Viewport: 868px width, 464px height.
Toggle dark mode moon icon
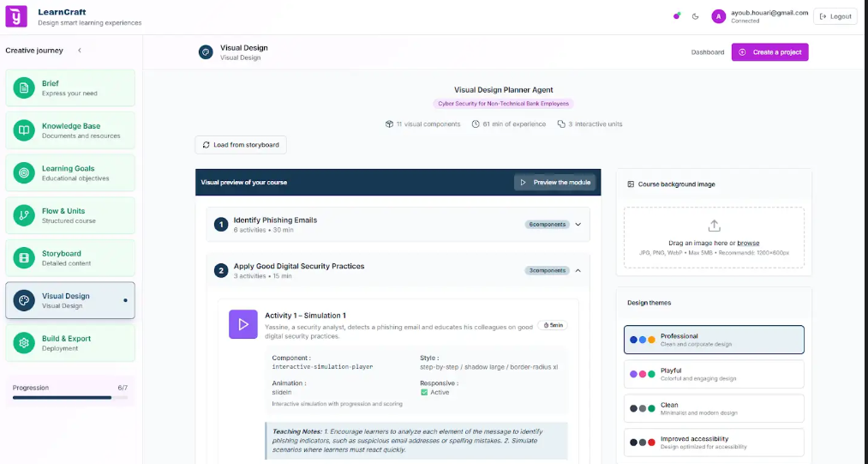[695, 16]
